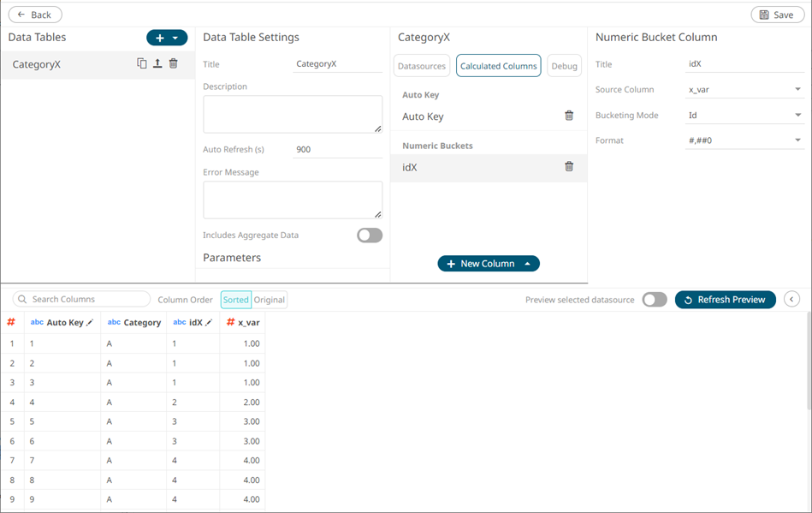
Task: Click the preview table vertical scrollbar
Action: click(x=808, y=360)
